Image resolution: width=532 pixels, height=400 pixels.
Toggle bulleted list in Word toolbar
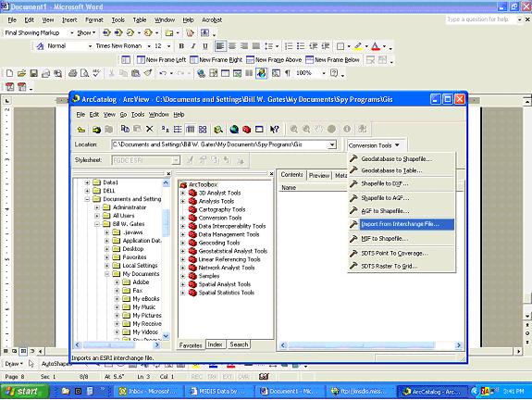tap(301, 46)
